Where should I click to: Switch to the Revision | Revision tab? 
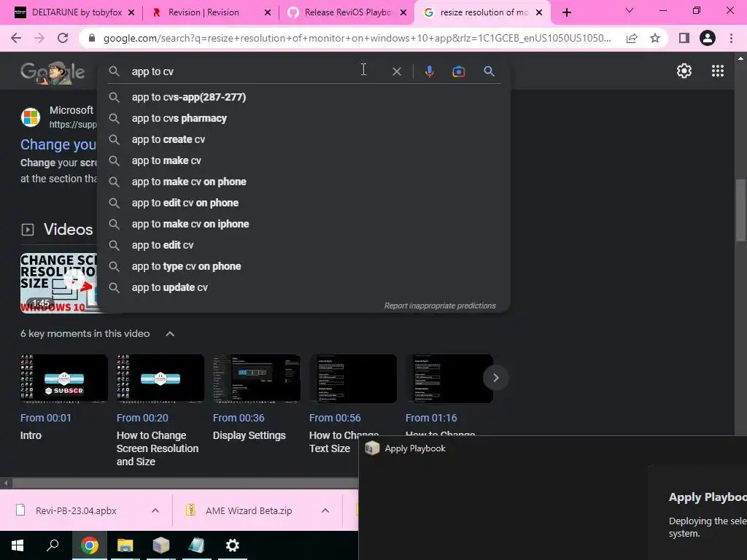coord(204,12)
